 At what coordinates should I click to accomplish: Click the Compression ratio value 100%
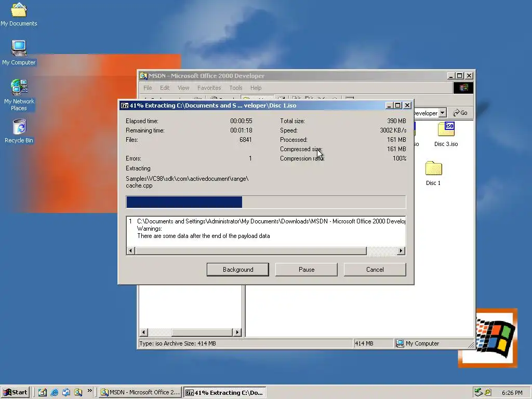pos(400,158)
